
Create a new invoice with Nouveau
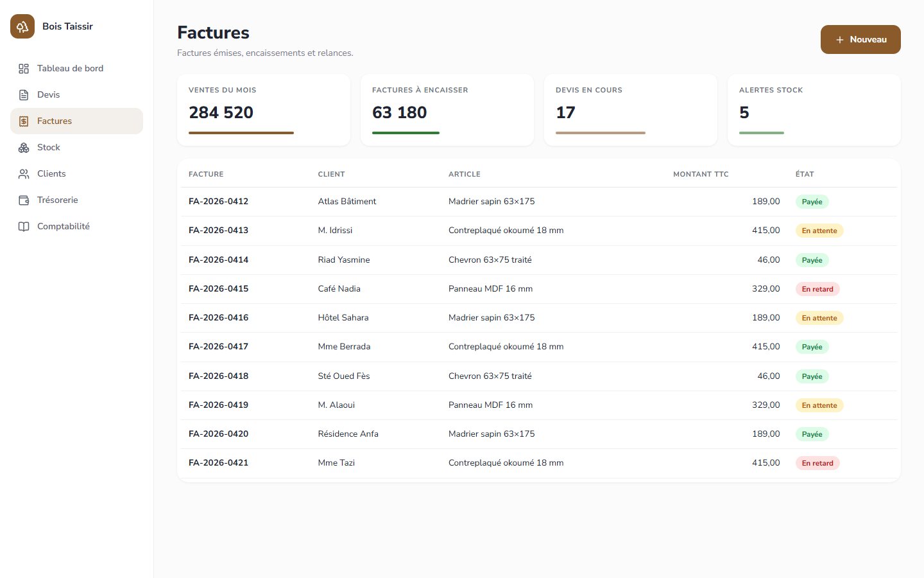(860, 39)
